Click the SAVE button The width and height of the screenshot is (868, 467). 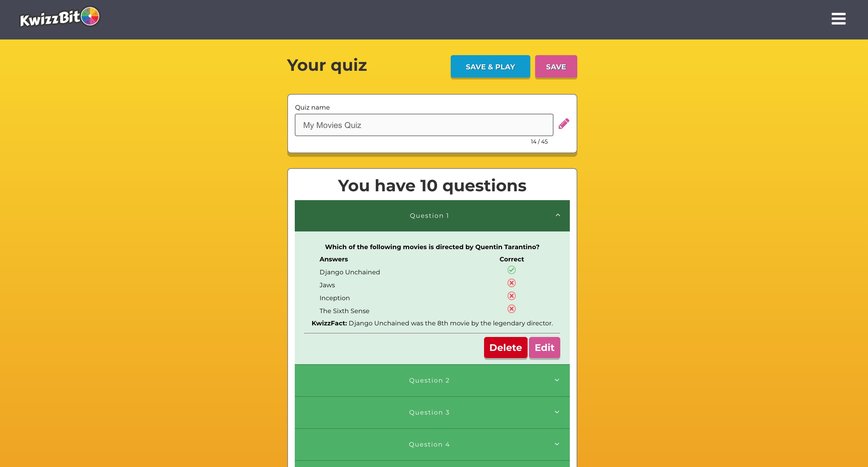coord(555,66)
